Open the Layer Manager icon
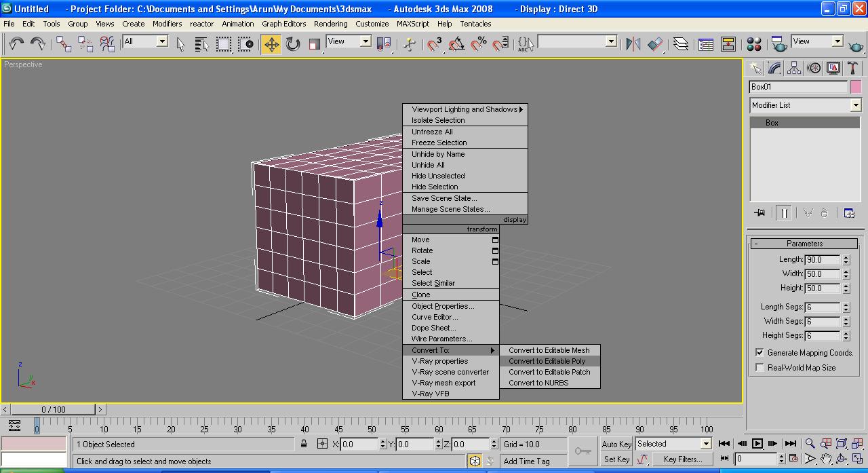 click(681, 44)
